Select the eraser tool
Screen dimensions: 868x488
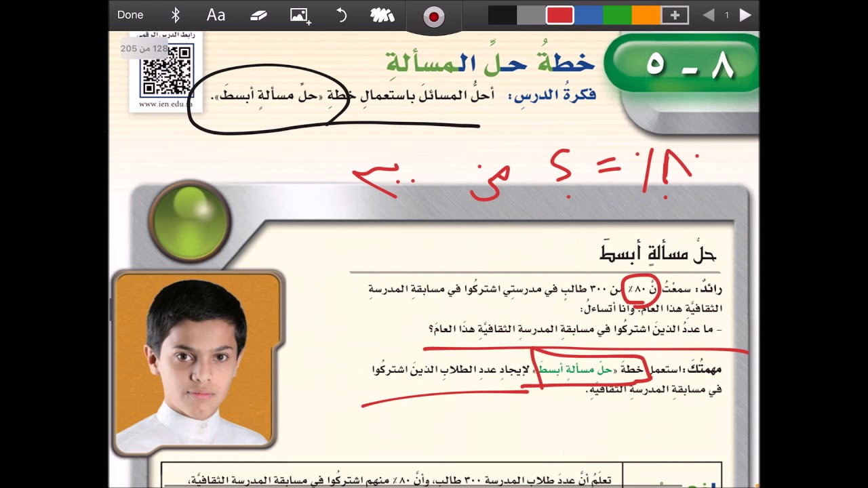[258, 16]
